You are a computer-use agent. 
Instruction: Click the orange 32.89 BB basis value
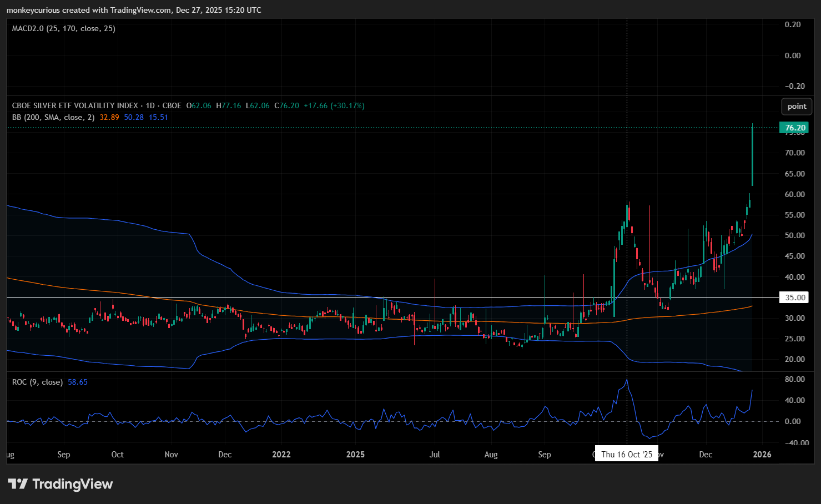(109, 117)
